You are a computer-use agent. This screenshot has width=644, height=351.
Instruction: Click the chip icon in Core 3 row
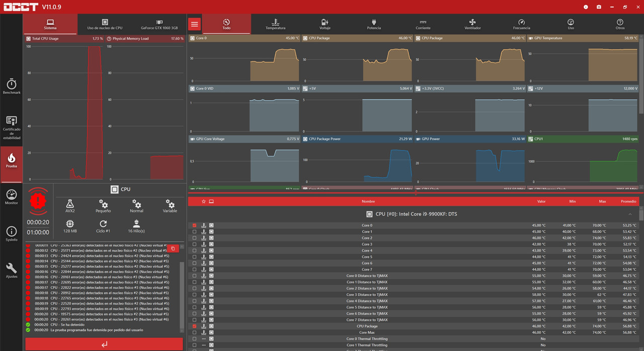click(211, 244)
